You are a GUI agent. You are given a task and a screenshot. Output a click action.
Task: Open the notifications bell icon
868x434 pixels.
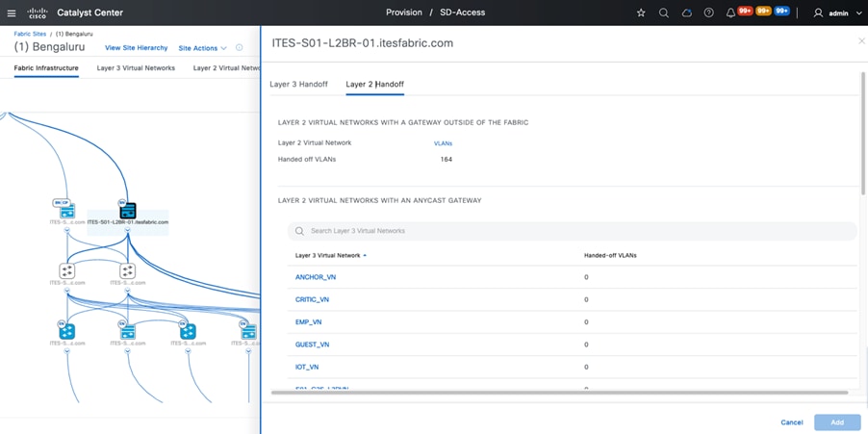[730, 13]
